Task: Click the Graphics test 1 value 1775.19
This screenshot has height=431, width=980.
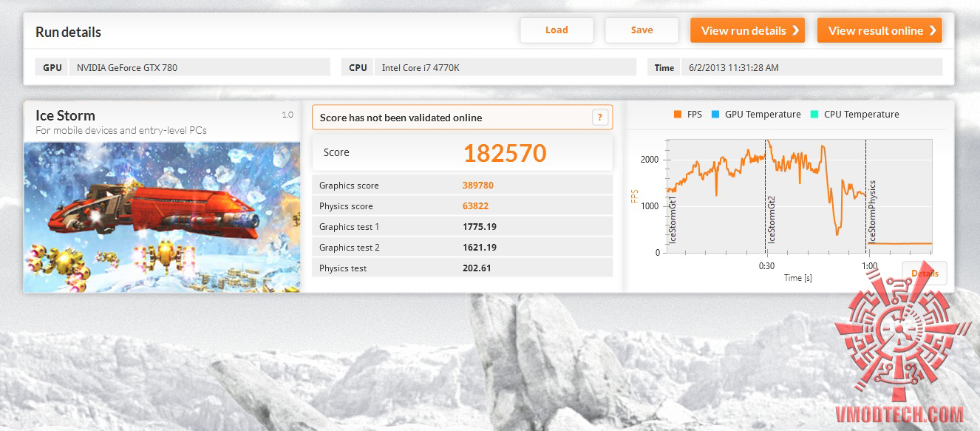Action: (480, 227)
